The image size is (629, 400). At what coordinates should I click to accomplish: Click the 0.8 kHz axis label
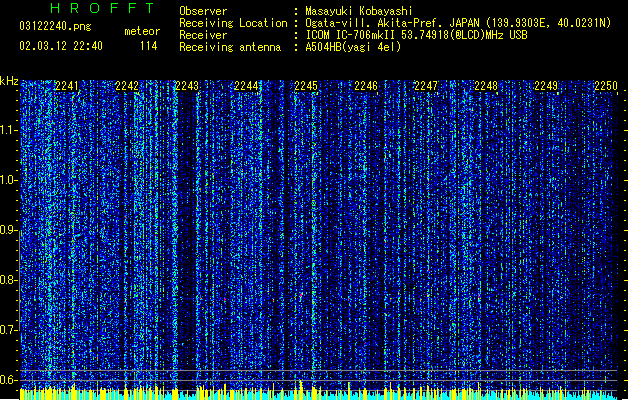click(x=8, y=280)
